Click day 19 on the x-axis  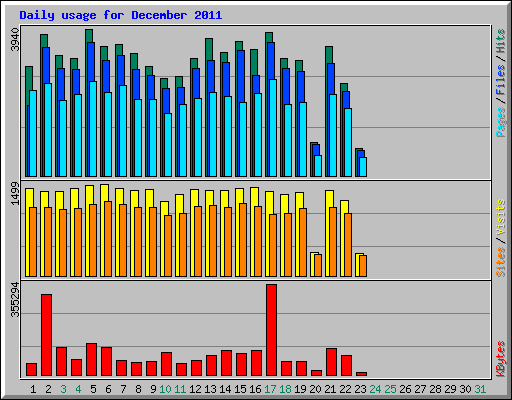pyautogui.click(x=300, y=389)
